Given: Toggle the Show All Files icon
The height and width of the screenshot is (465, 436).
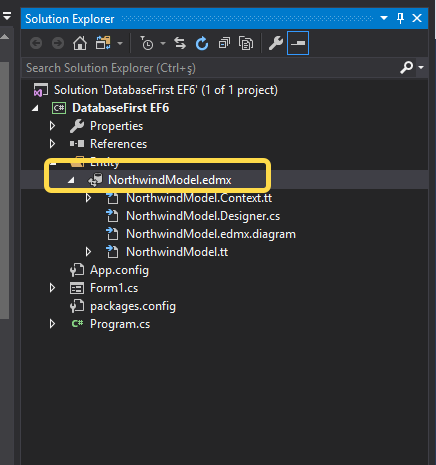Looking at the screenshot, I should [x=246, y=43].
